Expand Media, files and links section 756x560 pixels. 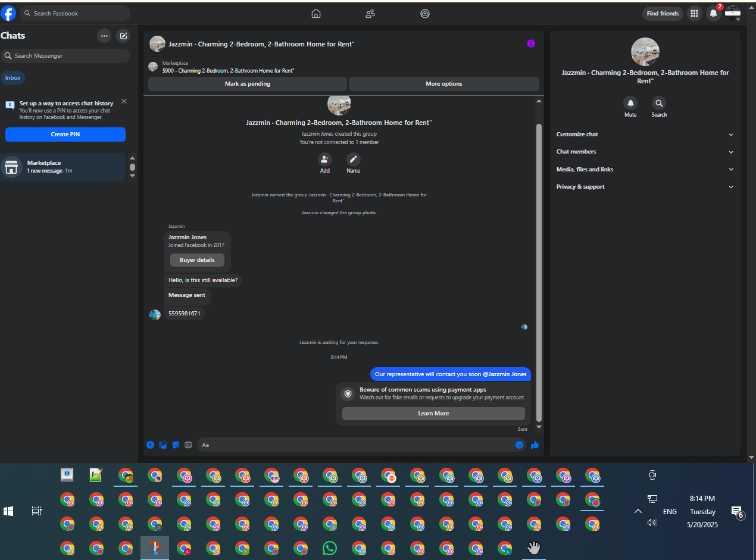[x=645, y=170]
